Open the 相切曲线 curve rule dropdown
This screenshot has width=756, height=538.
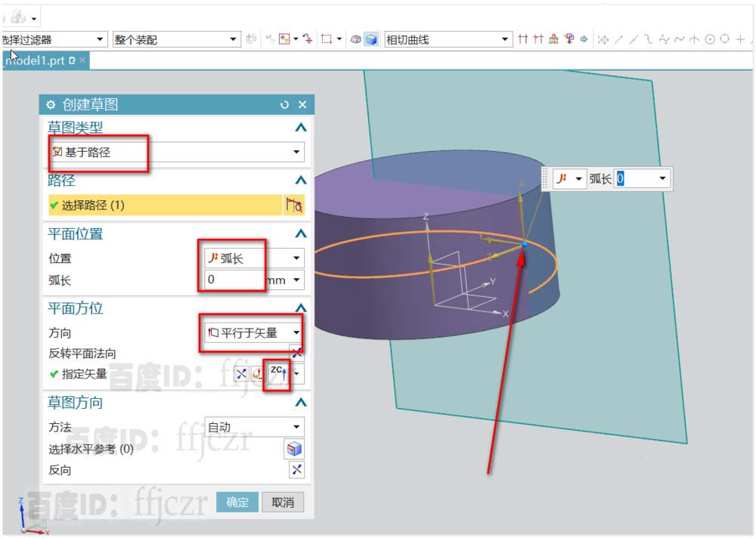(505, 39)
